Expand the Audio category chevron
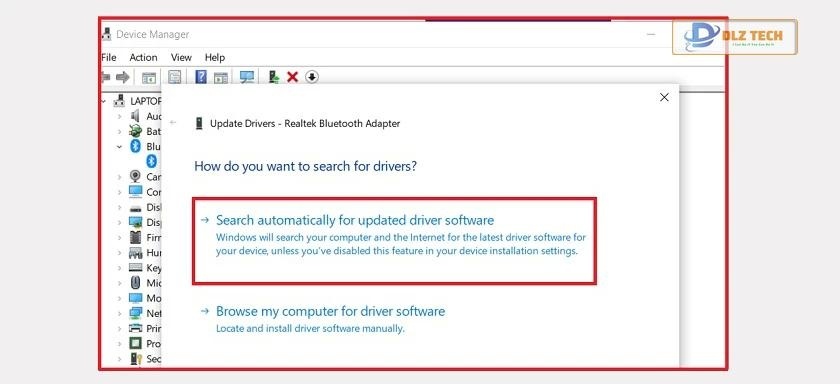This screenshot has height=384, width=840. coord(119,116)
